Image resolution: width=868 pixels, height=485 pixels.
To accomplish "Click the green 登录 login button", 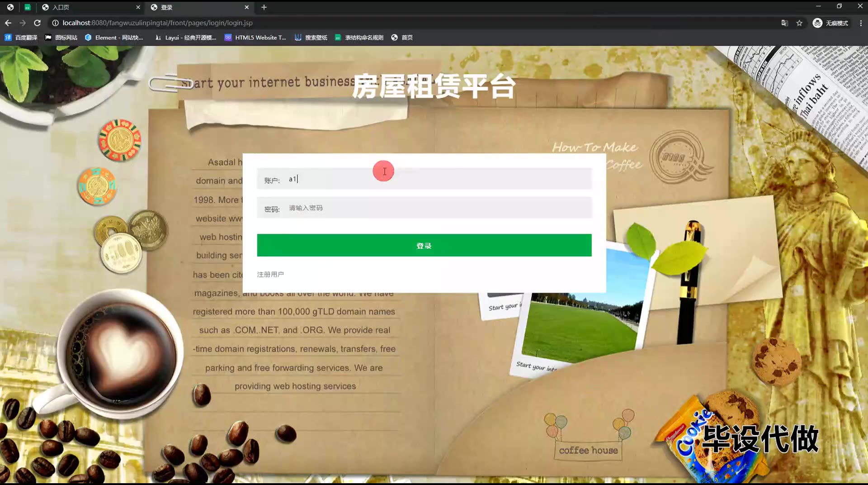I will pyautogui.click(x=424, y=245).
